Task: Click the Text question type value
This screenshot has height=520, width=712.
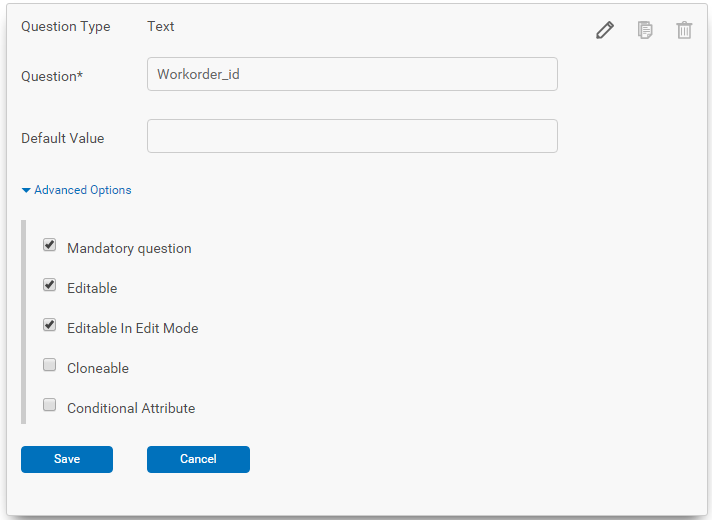Action: coord(161,26)
